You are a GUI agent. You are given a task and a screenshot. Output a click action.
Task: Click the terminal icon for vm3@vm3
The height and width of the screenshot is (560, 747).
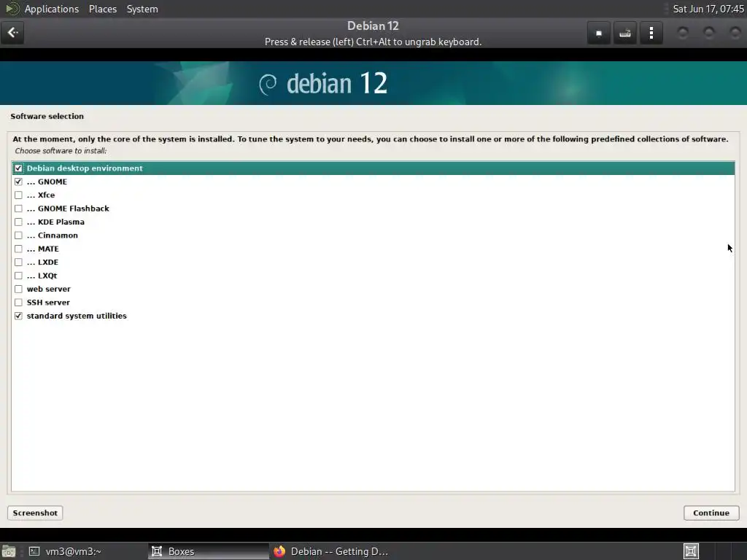pos(34,551)
